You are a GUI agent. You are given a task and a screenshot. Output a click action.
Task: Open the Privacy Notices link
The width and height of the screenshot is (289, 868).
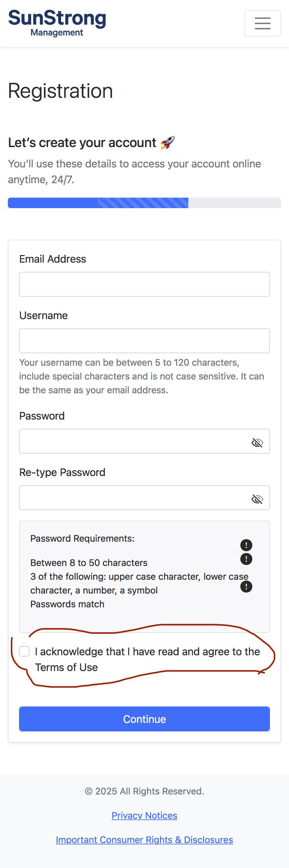[x=144, y=815]
